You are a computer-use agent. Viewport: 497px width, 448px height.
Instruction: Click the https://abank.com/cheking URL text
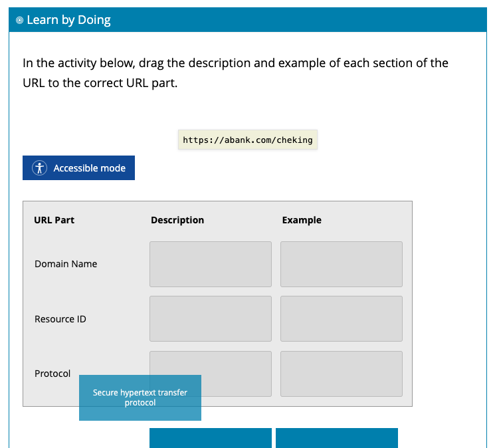pos(248,140)
